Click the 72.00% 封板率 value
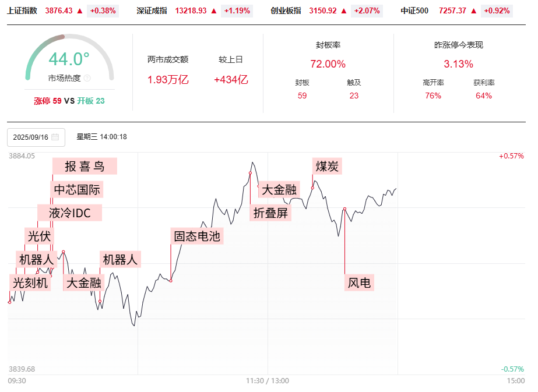This screenshot has height=392, width=538. (x=328, y=64)
